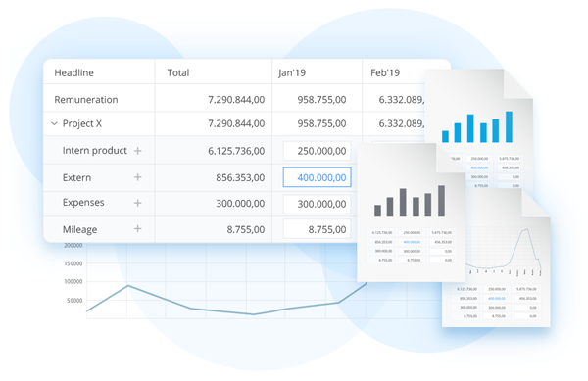Select the Total column header
The height and width of the screenshot is (381, 588).
[x=178, y=72]
